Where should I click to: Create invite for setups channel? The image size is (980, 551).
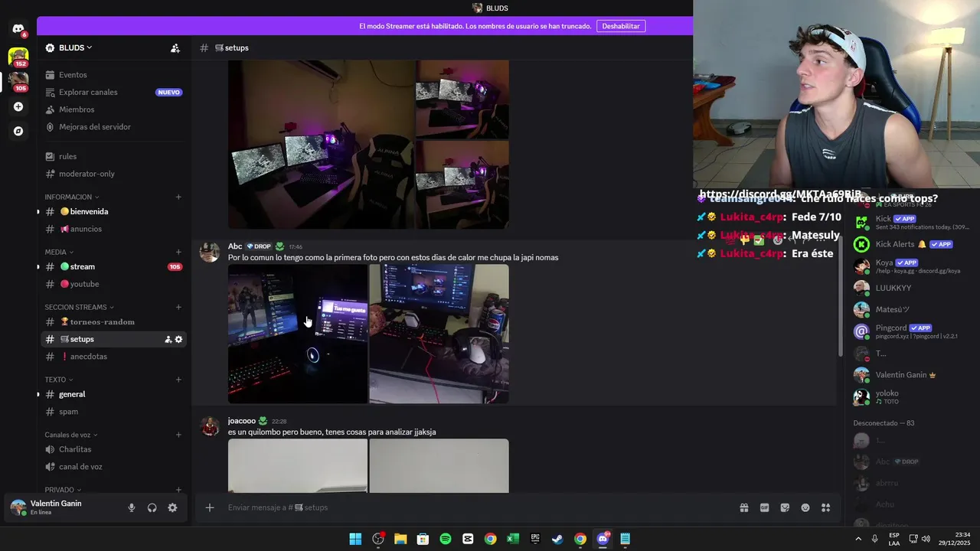168,339
